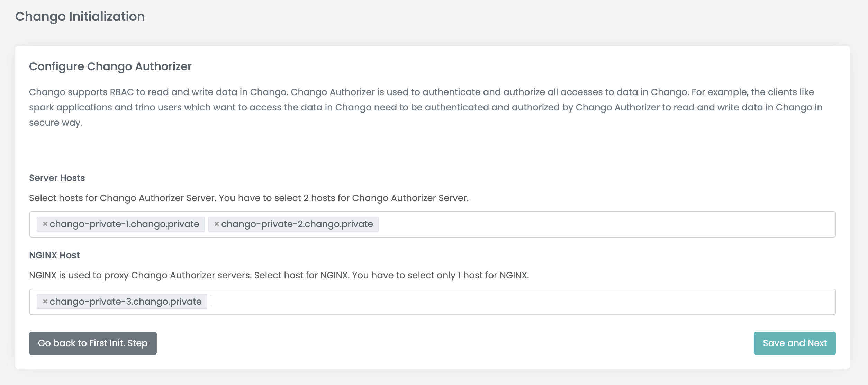
Task: Click the Server Hosts instruction text
Action: tap(249, 198)
